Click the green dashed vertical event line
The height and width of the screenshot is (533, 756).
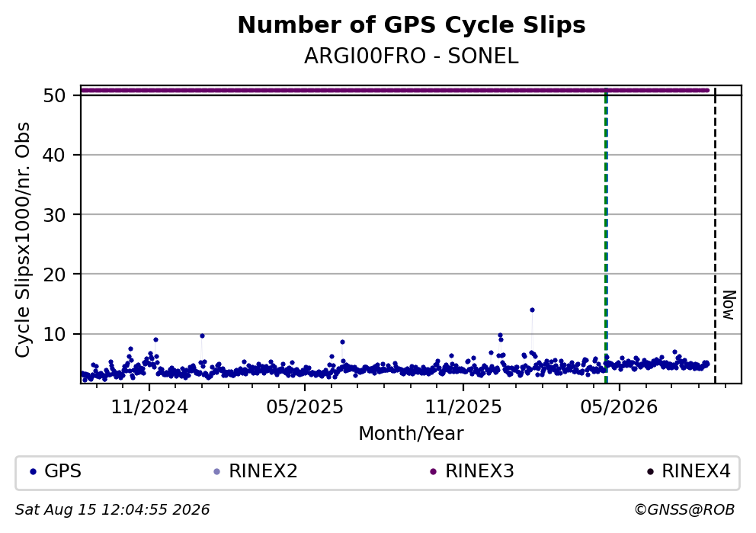click(606, 236)
